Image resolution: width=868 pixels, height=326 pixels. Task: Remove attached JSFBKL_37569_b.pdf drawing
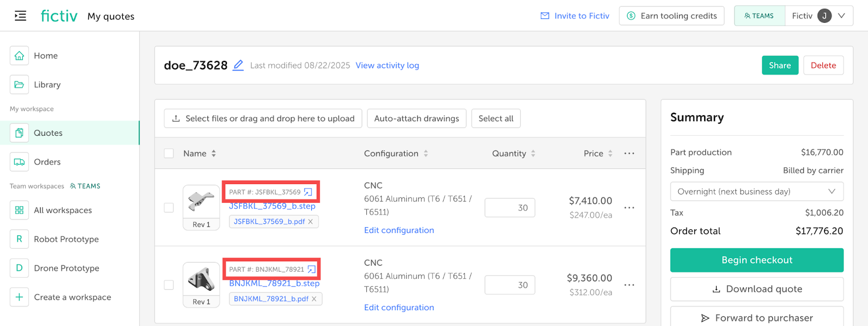click(x=310, y=222)
